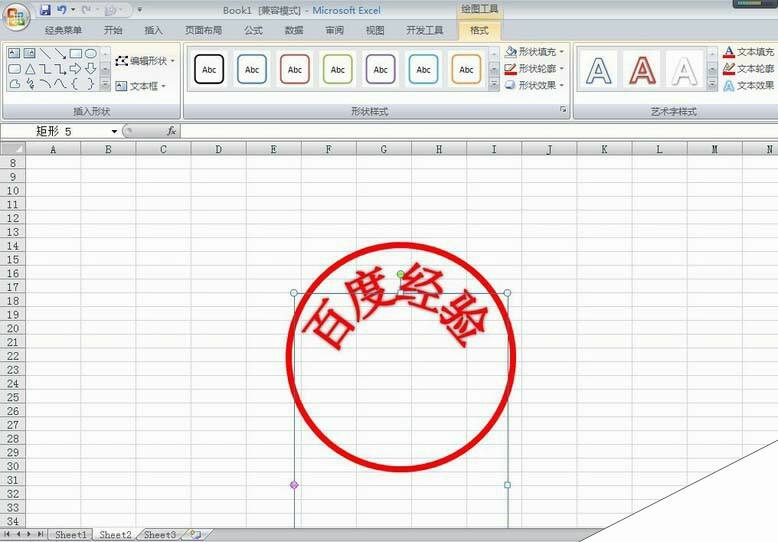Open the 经典菜单 tab

pyautogui.click(x=63, y=30)
